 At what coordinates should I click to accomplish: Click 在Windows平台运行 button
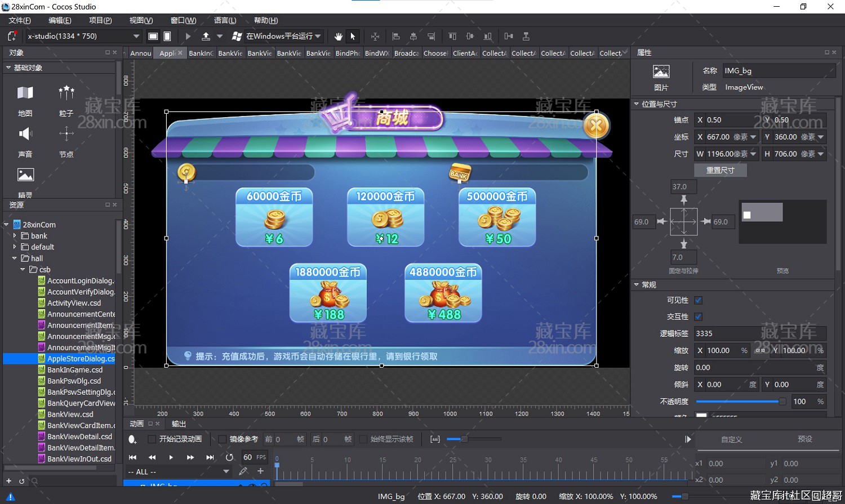(279, 37)
